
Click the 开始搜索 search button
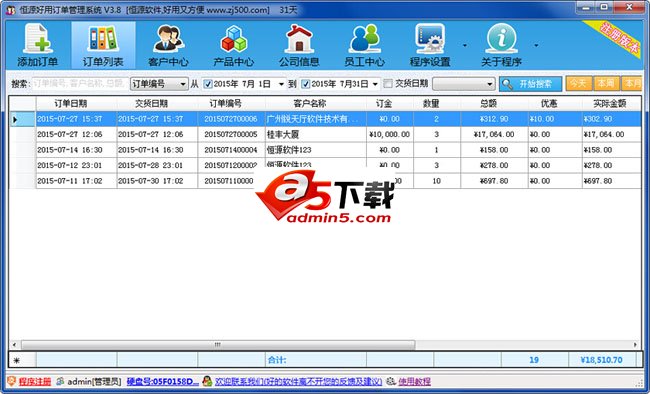[x=531, y=84]
